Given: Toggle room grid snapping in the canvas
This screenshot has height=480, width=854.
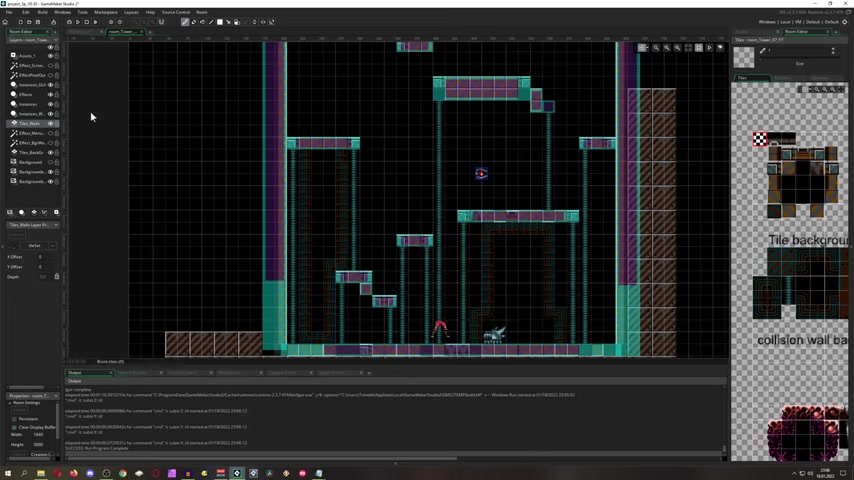Looking at the screenshot, I should [x=642, y=48].
